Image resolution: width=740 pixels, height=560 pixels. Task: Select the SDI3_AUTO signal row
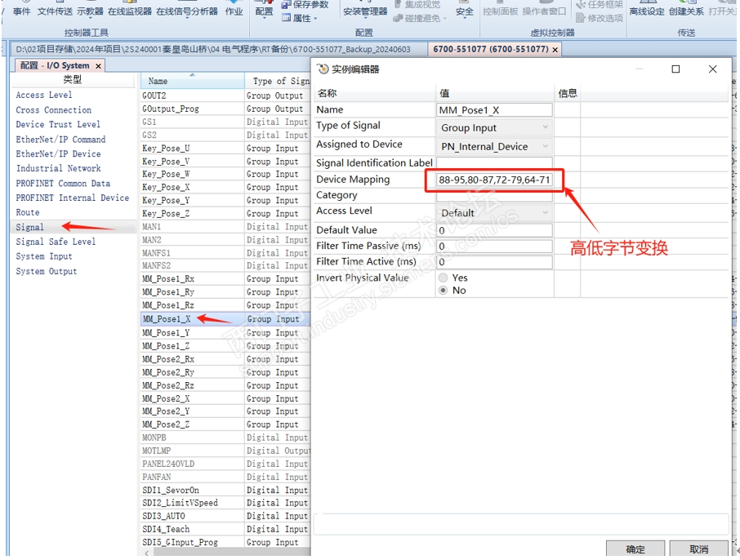(225, 516)
